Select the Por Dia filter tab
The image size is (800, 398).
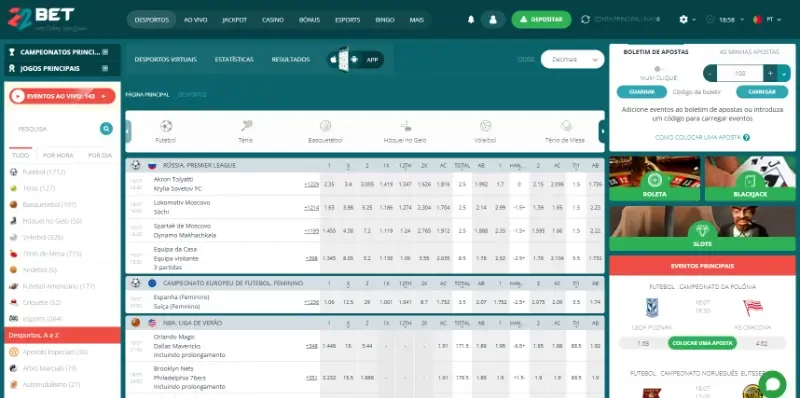99,155
